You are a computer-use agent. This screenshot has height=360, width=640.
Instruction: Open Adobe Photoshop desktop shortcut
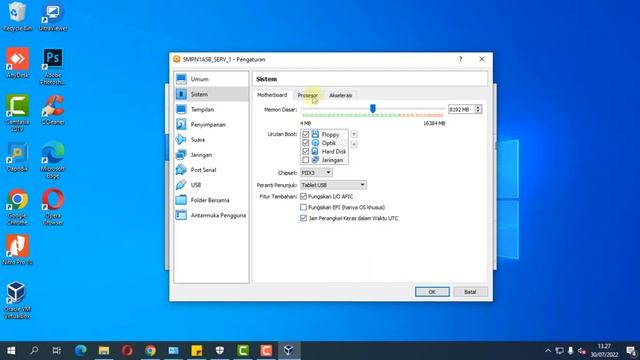(53, 67)
